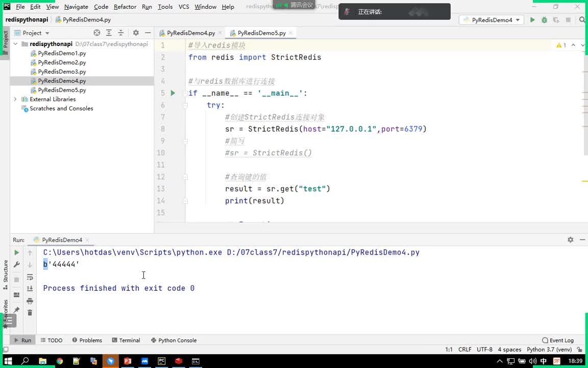Open the Refactor menu
588x368 pixels.
(125, 7)
